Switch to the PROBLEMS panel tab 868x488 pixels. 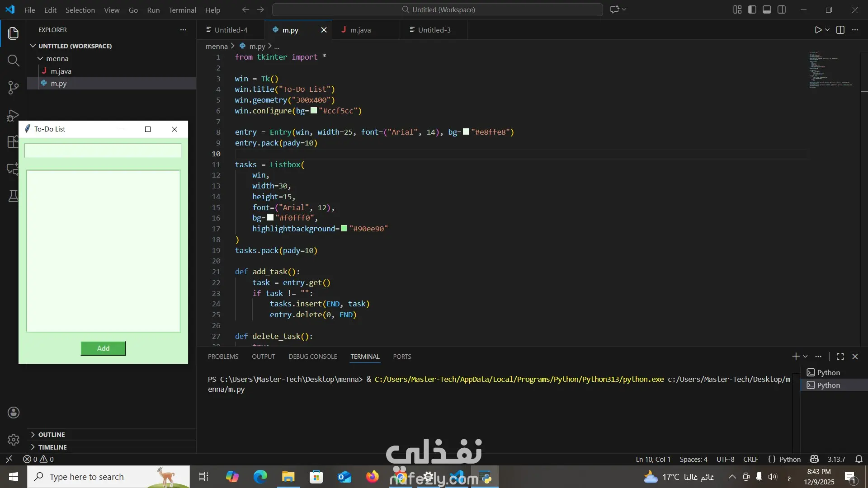[x=223, y=357]
